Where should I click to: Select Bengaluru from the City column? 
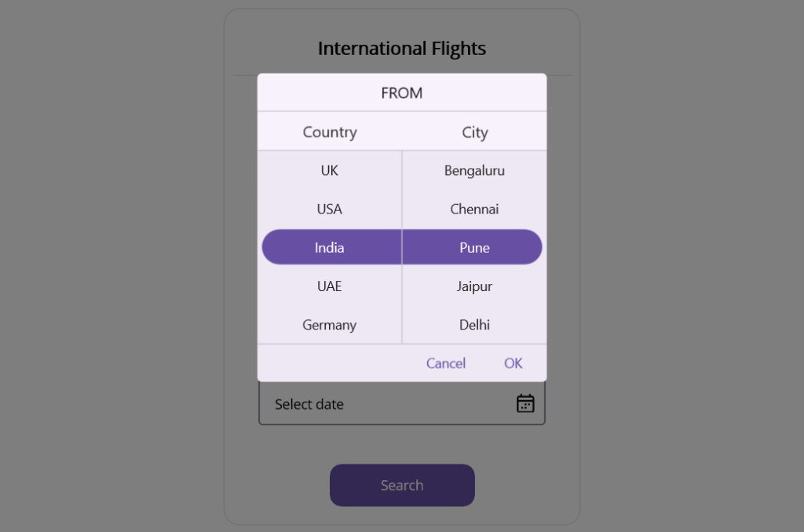coord(473,170)
